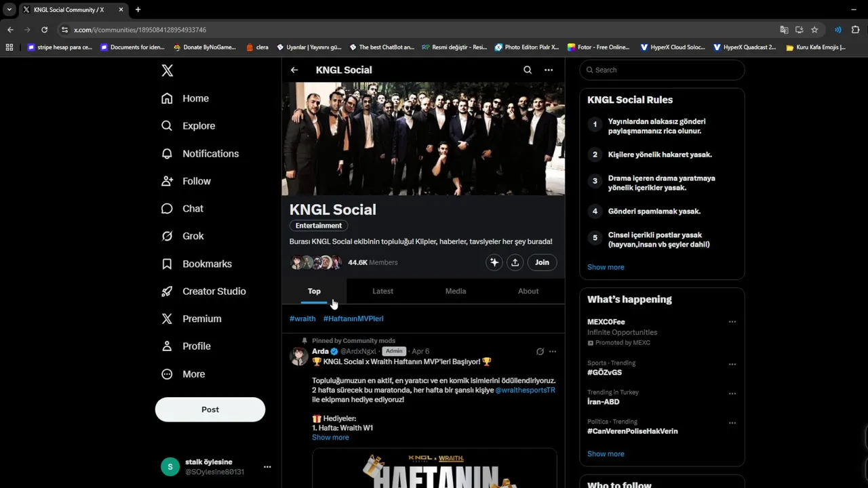The height and width of the screenshot is (488, 868).
Task: Click the browser back arrow
Action: point(10,30)
